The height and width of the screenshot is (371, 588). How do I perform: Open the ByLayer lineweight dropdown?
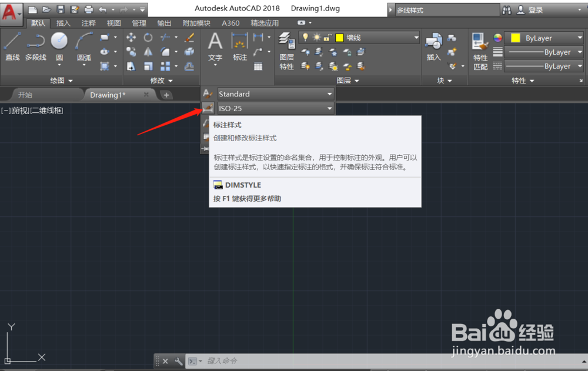click(580, 52)
